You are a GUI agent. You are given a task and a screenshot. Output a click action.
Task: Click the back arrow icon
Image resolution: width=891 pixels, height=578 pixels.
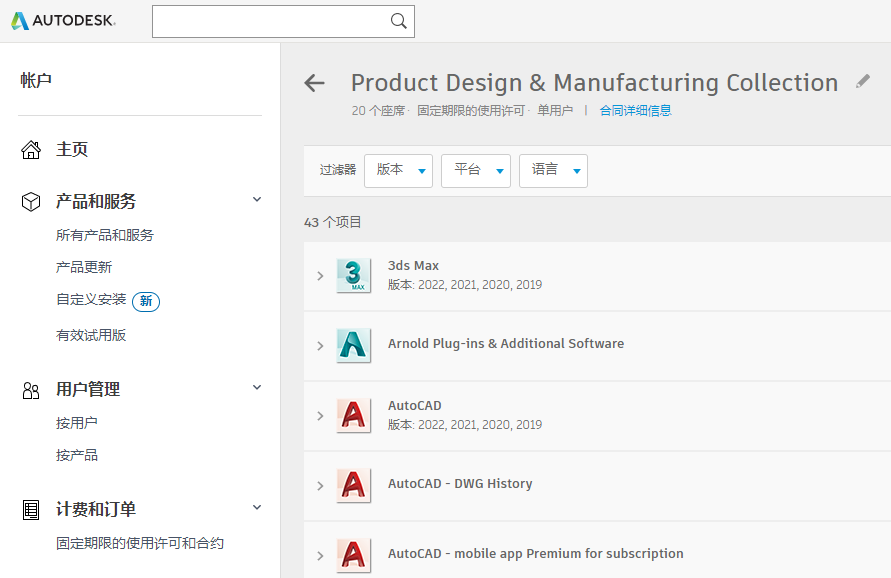click(315, 83)
